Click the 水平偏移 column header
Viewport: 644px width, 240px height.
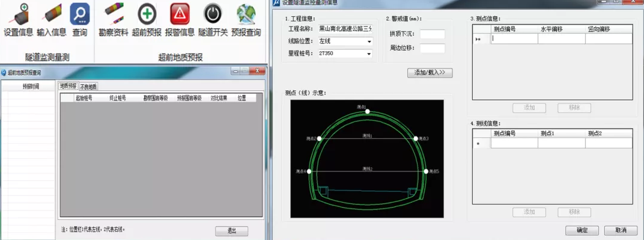[x=562, y=29]
